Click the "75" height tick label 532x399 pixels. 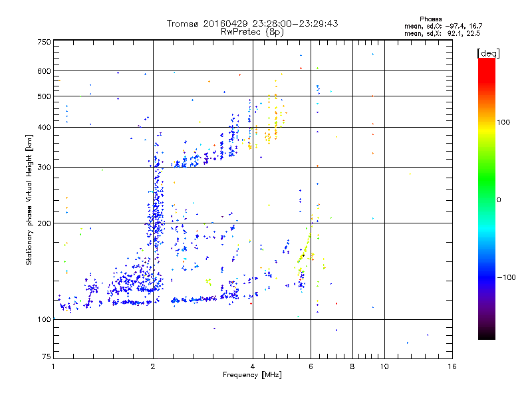click(47, 356)
